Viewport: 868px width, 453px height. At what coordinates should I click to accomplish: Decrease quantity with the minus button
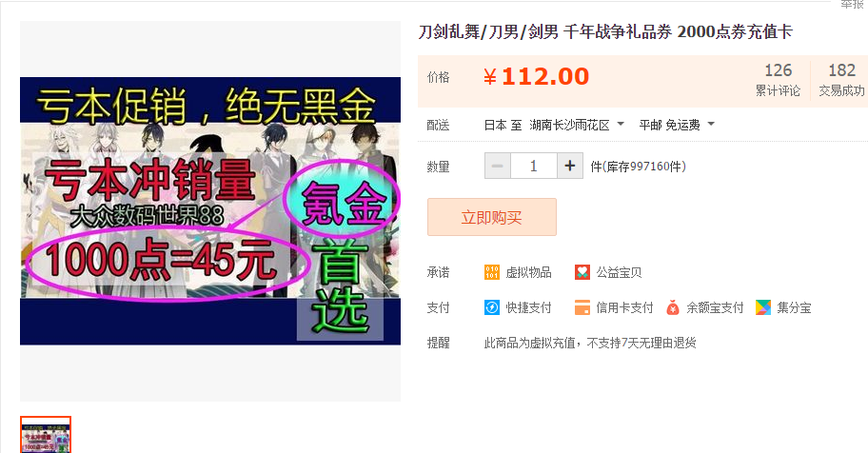point(498,166)
